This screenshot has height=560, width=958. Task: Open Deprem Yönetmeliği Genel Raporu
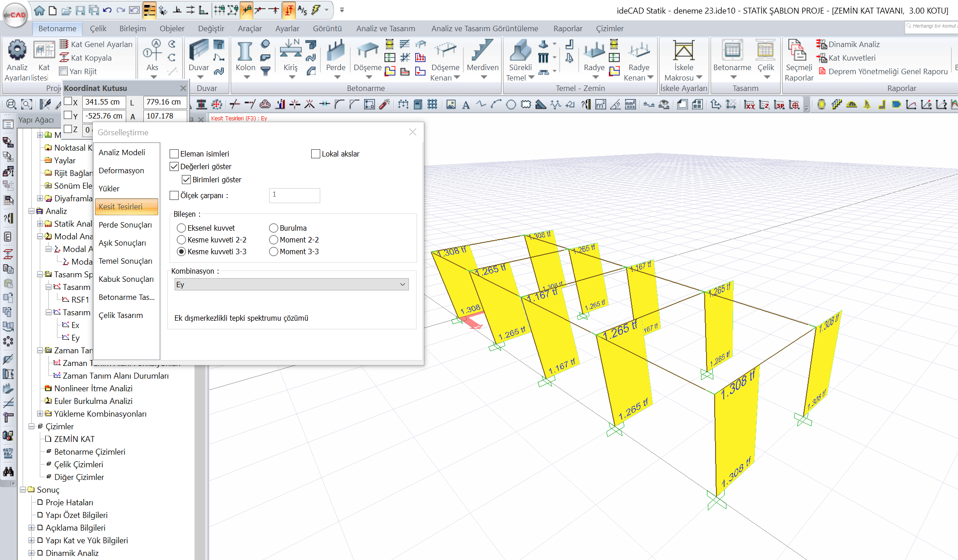click(883, 71)
